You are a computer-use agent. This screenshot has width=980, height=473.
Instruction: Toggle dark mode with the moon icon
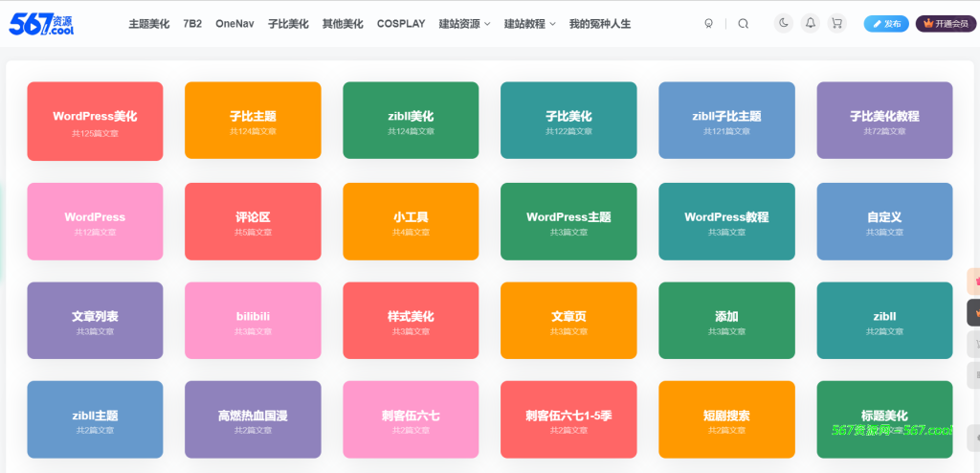[x=784, y=24]
